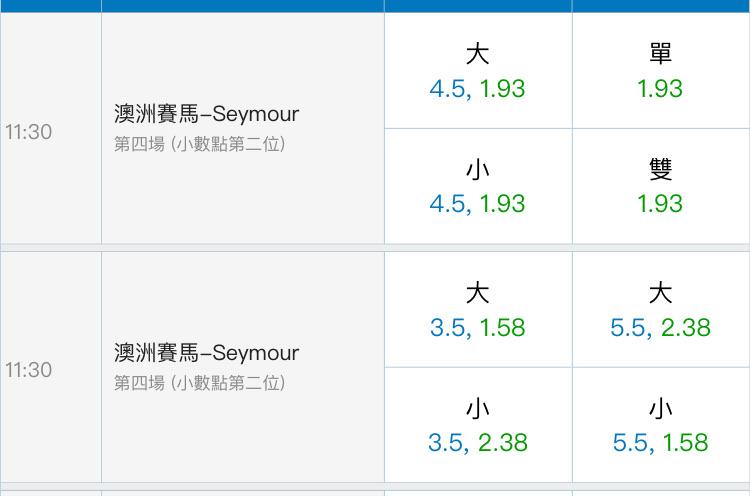
Task: Click the first 第四場 (小數點第二位) subtitle
Action: (x=199, y=144)
